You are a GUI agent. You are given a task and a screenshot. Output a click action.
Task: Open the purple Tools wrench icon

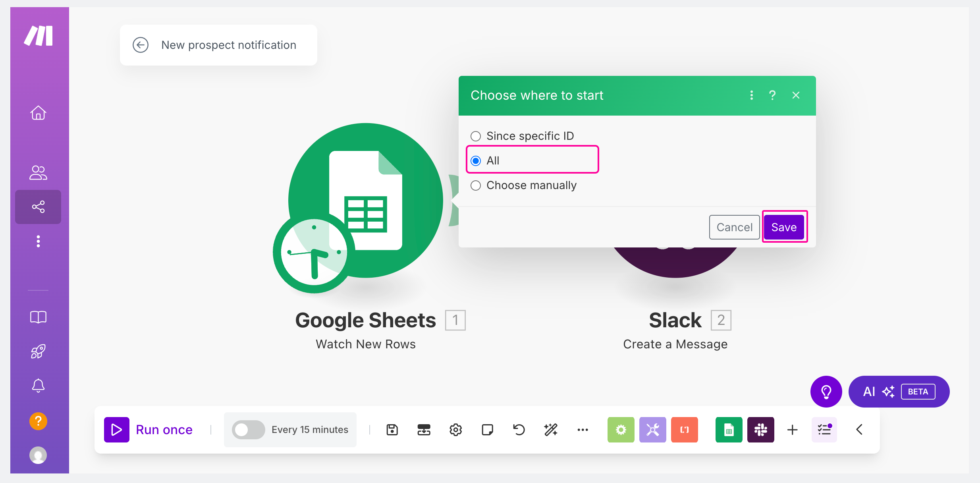[652, 430]
